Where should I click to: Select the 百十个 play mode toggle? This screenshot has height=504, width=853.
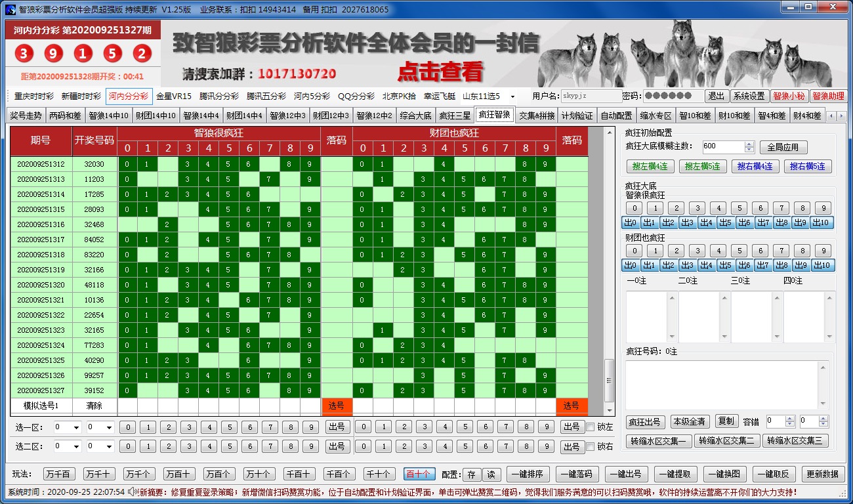417,474
